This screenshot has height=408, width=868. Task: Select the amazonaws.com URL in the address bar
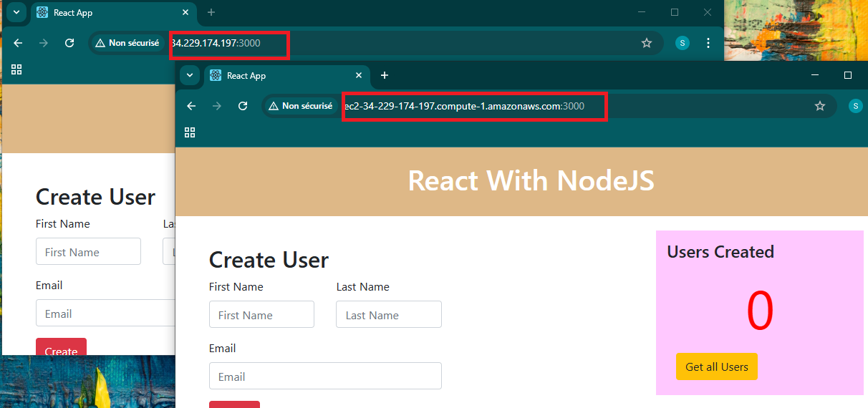click(x=464, y=106)
